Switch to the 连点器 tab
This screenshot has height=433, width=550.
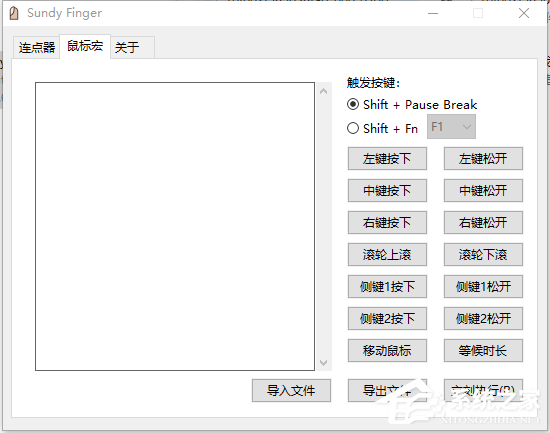(x=36, y=47)
